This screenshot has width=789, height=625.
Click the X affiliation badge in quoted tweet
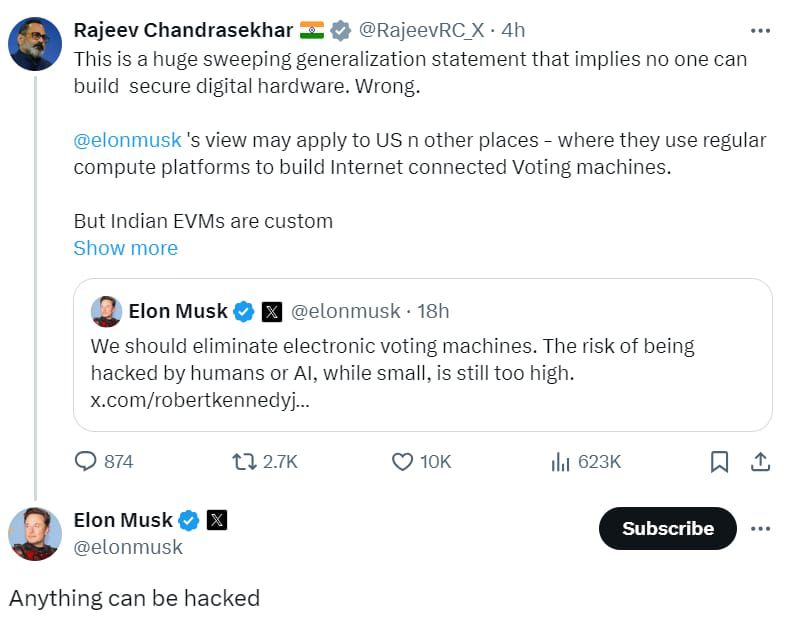272,311
